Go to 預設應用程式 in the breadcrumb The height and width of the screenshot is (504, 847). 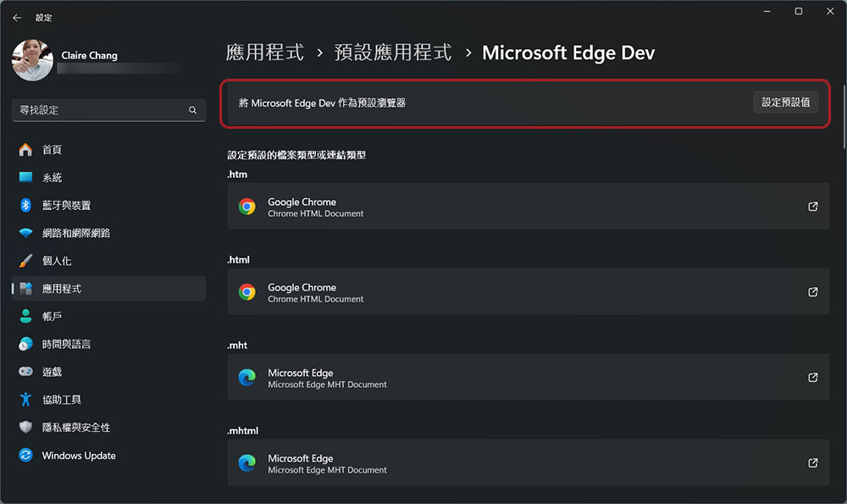click(x=393, y=53)
